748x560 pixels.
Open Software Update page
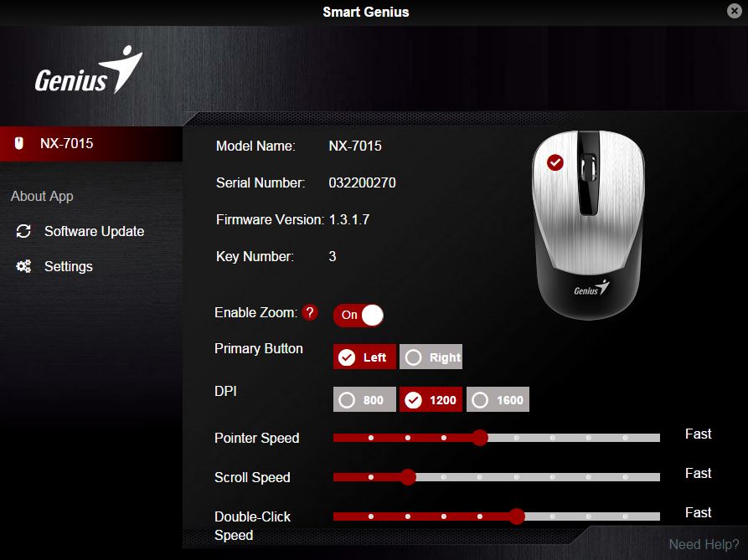94,231
